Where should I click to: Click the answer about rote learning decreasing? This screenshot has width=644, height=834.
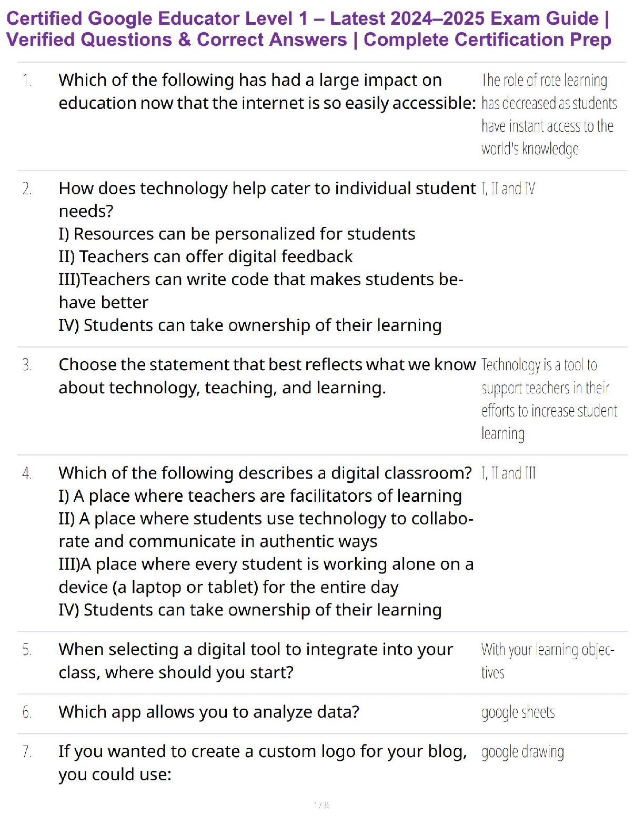(549, 114)
